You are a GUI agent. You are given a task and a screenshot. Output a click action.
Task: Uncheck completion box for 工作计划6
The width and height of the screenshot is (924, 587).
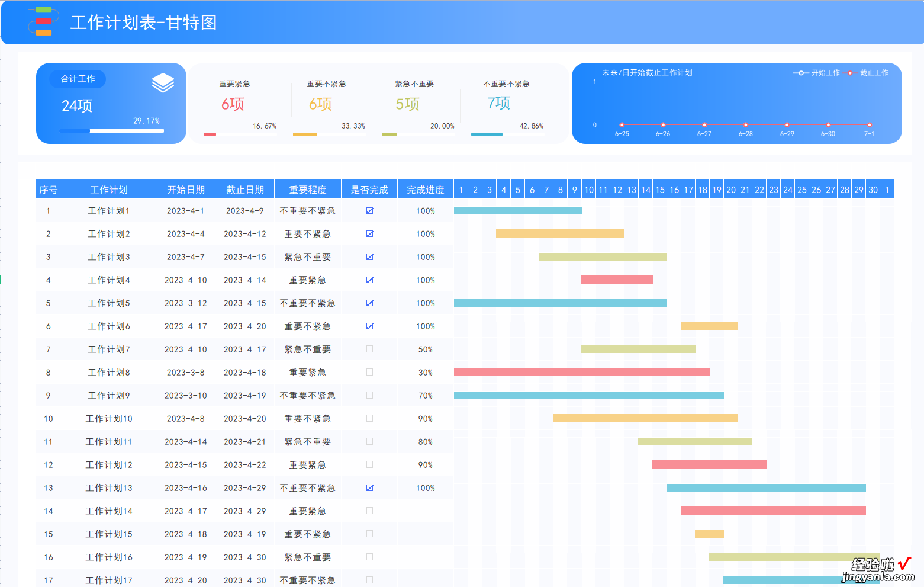click(369, 326)
